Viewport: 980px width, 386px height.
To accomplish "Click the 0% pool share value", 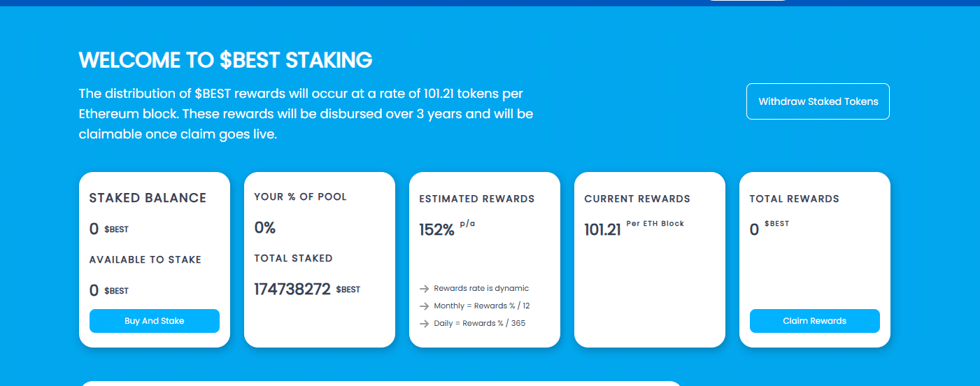I will tap(265, 228).
